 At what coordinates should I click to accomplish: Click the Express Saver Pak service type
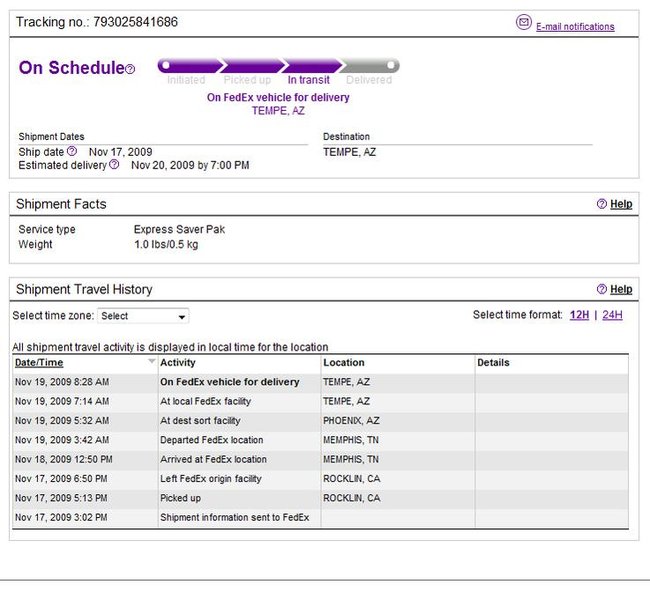click(x=179, y=229)
